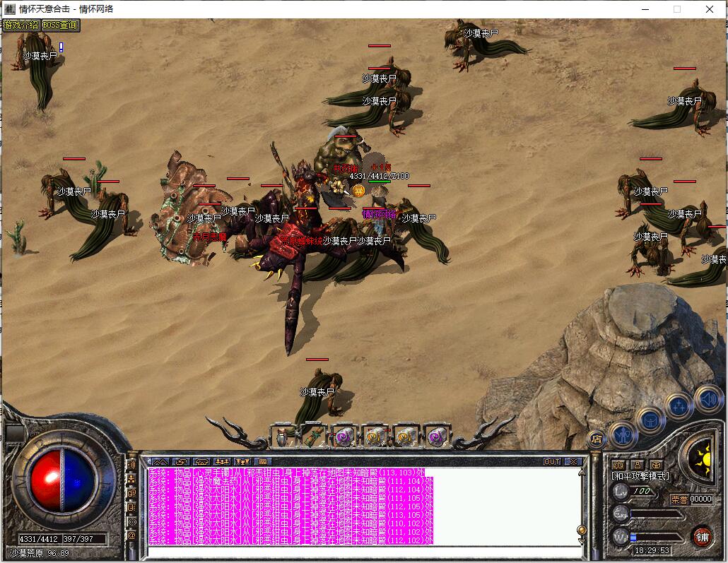Click the keyboard icon chat toolbar button
Viewport: 728px width, 563px height.
point(263,462)
